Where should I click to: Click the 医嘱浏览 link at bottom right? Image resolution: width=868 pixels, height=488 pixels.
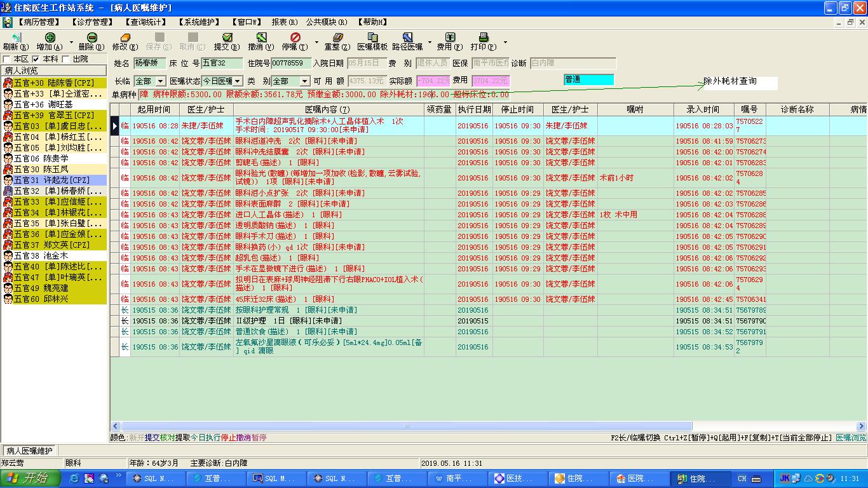click(850, 438)
